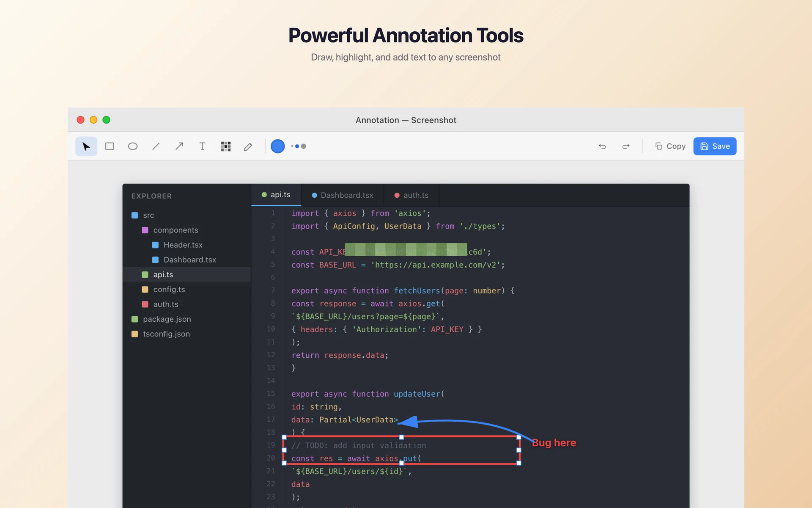Image resolution: width=812 pixels, height=508 pixels.
Task: Click the 'const BASE_URL' code line
Action: pos(398,265)
